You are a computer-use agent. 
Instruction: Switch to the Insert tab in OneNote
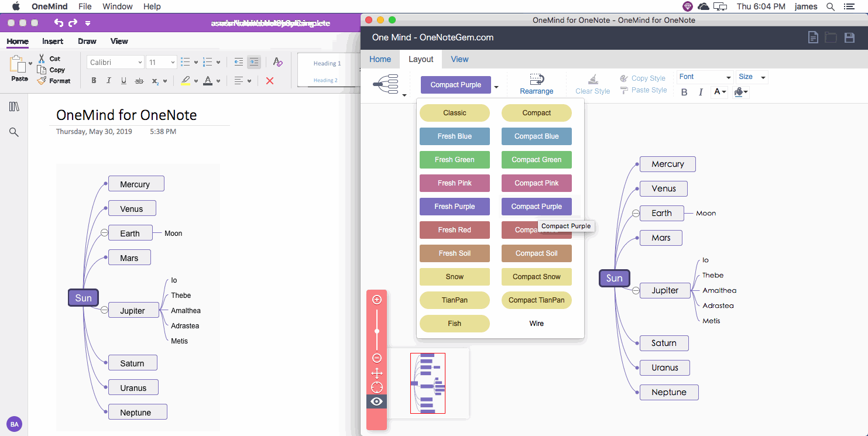(x=53, y=41)
